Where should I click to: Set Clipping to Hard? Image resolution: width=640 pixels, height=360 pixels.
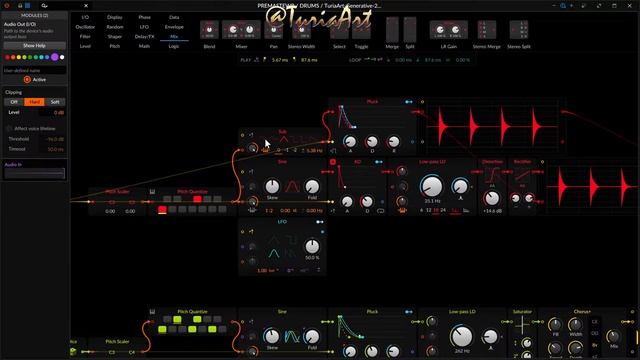(34, 102)
